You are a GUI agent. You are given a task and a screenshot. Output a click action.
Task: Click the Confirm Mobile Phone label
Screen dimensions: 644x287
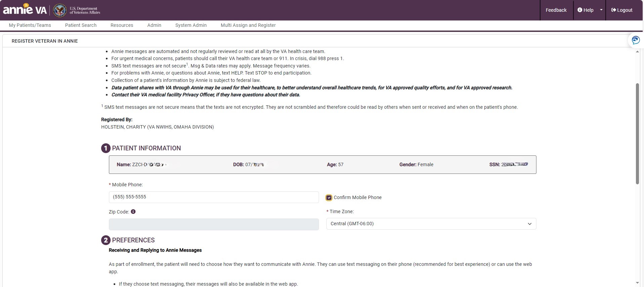pos(358,197)
